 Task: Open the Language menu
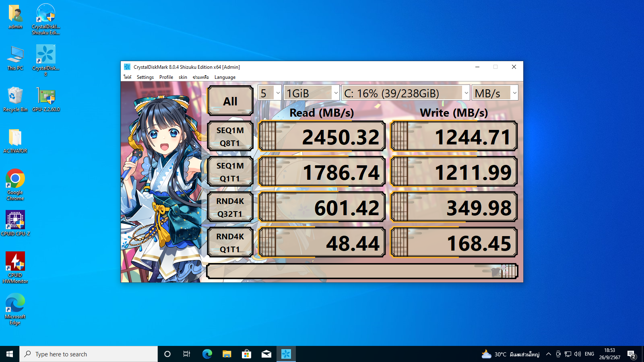pos(225,77)
